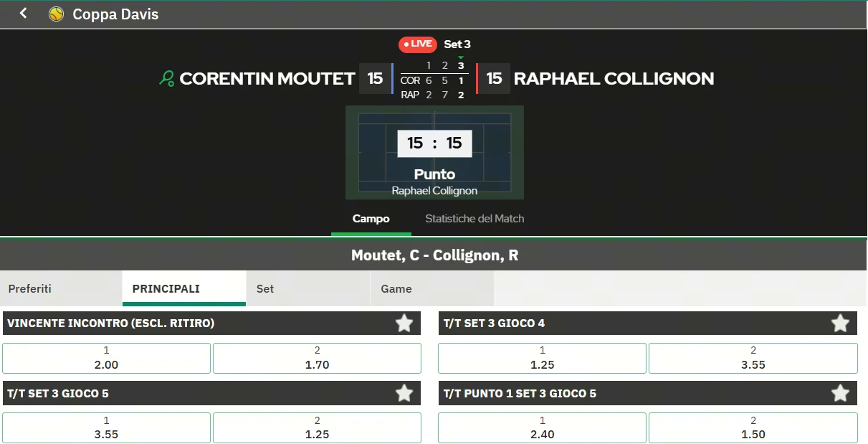The image size is (868, 444).
Task: Switch to the Campo tab
Action: [371, 219]
